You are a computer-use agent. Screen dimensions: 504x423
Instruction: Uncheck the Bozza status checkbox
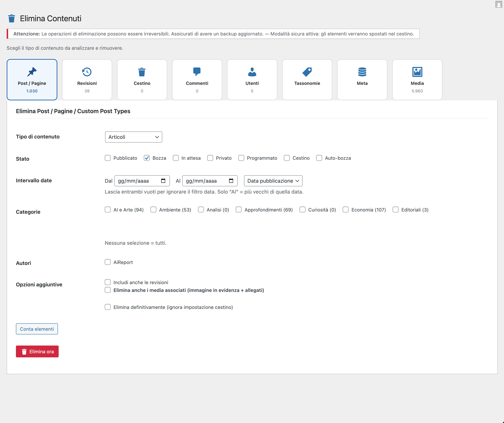point(147,158)
